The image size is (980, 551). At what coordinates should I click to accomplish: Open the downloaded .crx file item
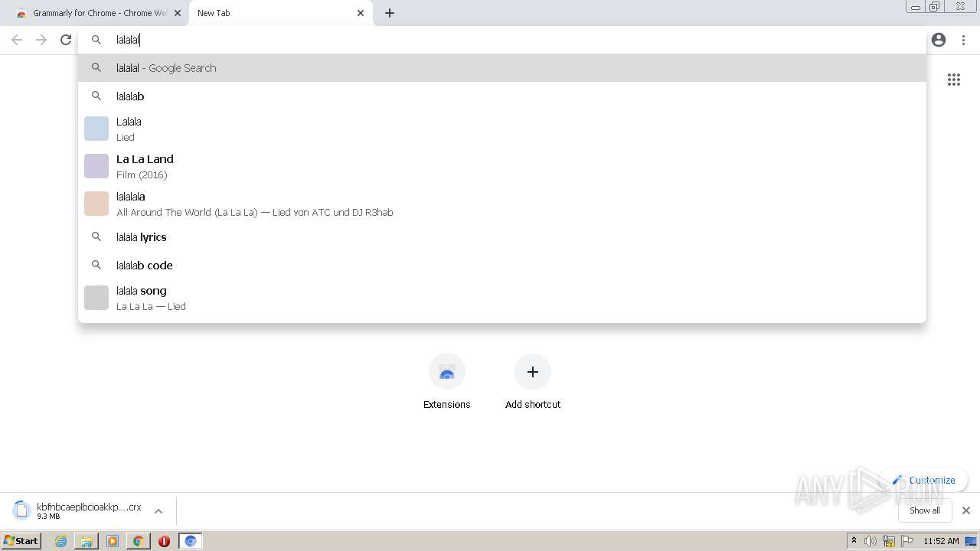point(77,510)
